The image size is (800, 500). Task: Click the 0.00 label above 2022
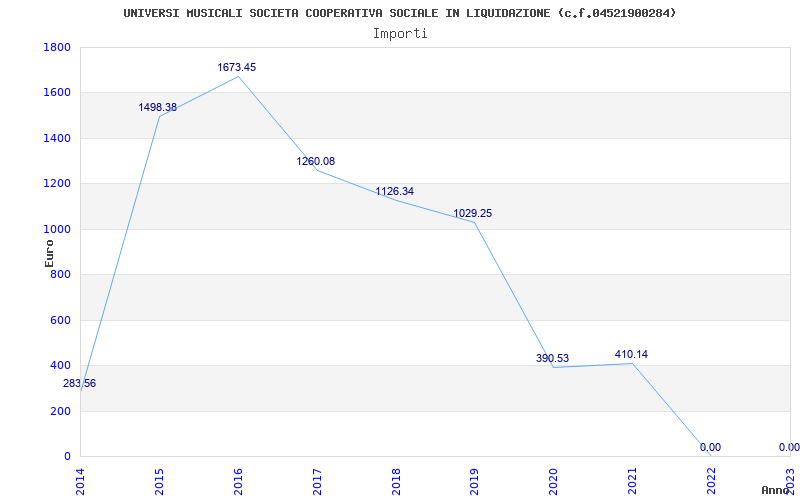click(x=711, y=447)
